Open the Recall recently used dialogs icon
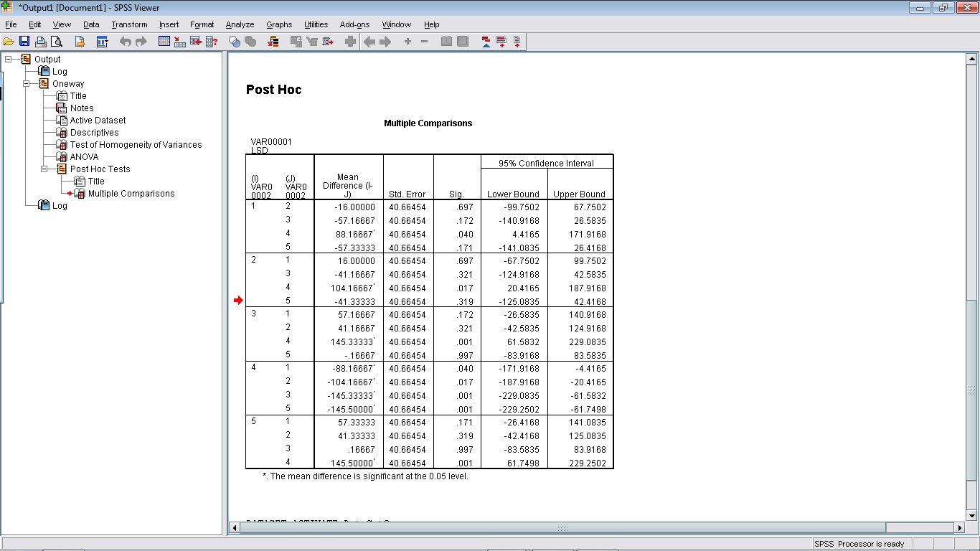Image resolution: width=980 pixels, height=551 pixels. pos(100,41)
